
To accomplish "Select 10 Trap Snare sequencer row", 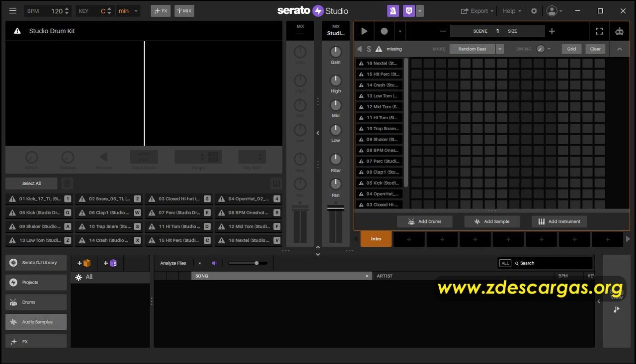I will pos(379,129).
